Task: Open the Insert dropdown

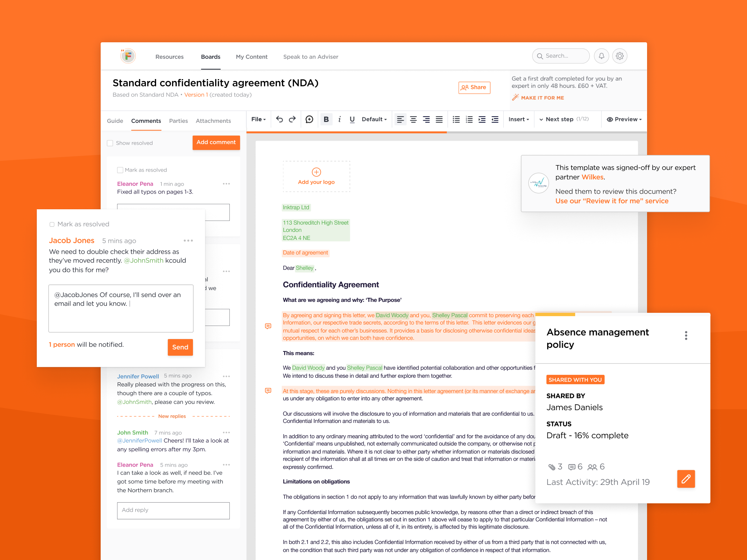Action: tap(518, 119)
